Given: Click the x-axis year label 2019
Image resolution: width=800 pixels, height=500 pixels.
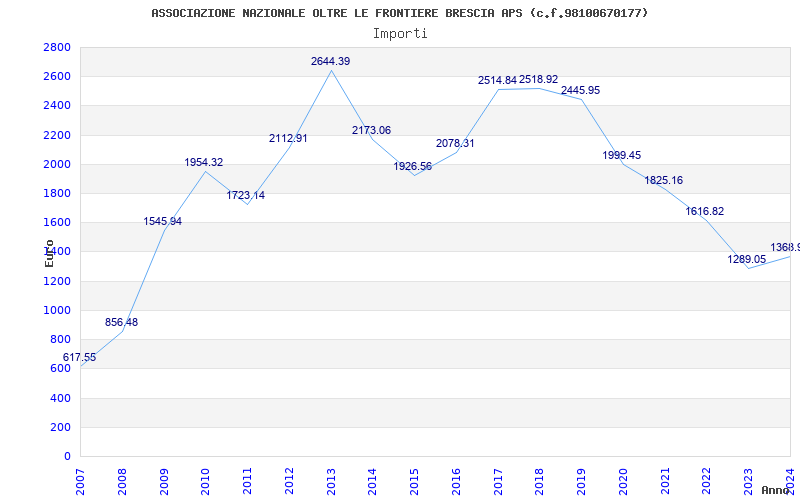Looking at the screenshot, I should pyautogui.click(x=582, y=482).
